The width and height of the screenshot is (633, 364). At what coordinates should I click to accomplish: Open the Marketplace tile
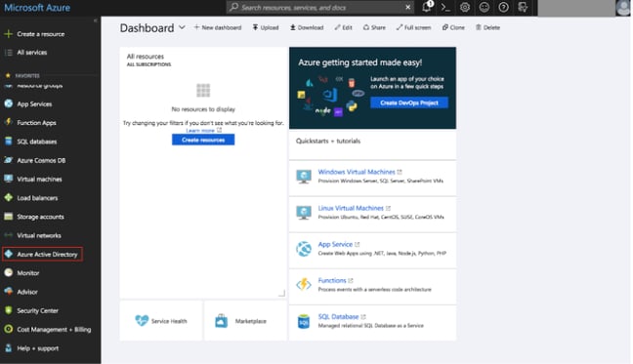[x=245, y=321]
